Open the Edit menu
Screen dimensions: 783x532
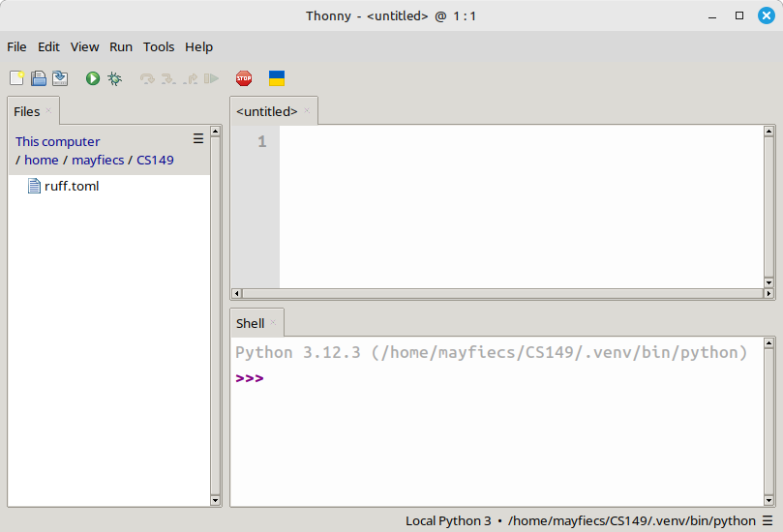tap(48, 46)
